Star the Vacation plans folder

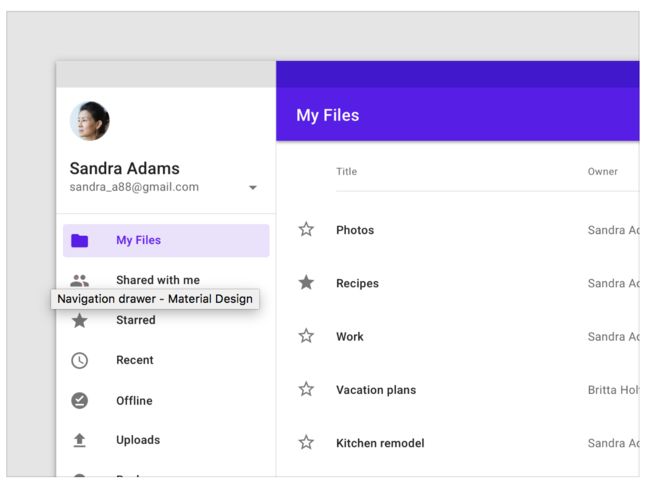306,389
